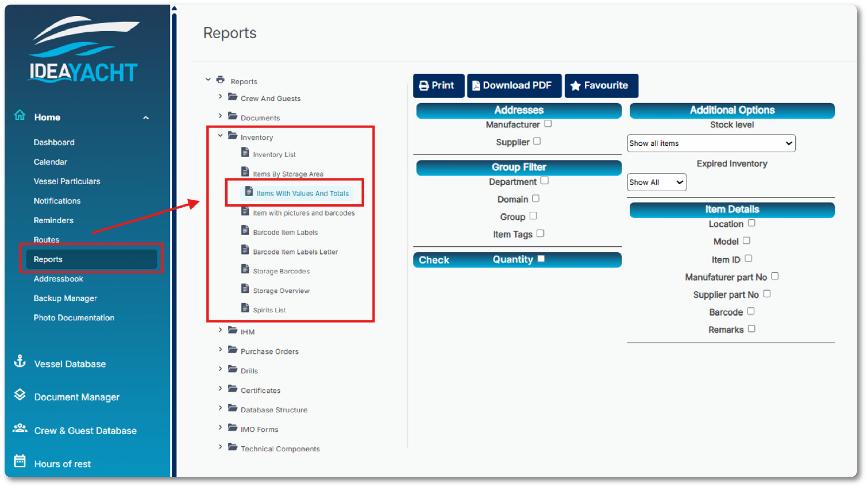Image resolution: width=868 pixels, height=488 pixels.
Task: Open the Expired Inventory Show All dropdown
Action: coord(656,182)
